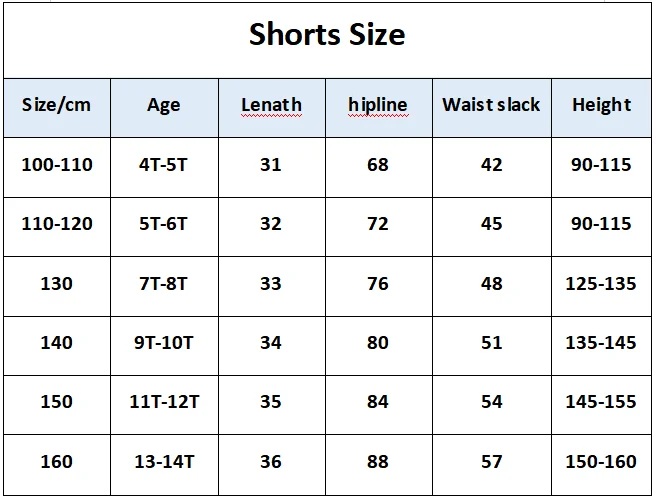This screenshot has height=499, width=656.
Task: Click the "Age" column header
Action: click(163, 105)
